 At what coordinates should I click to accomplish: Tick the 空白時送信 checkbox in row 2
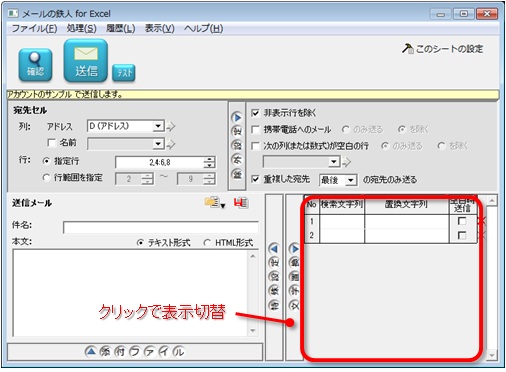(x=462, y=235)
